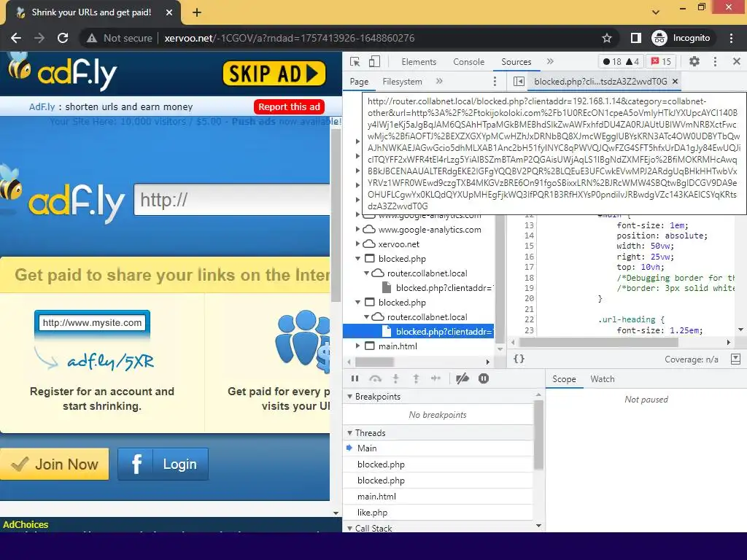Click the SKIP AD button
Image resolution: width=747 pixels, height=560 pixels.
(274, 74)
